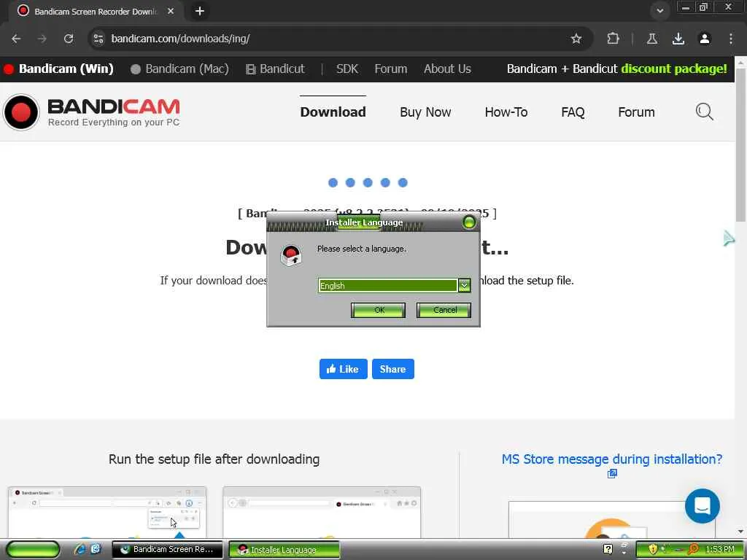Click the second quick launch icon
This screenshot has height=560, width=747.
pos(96,549)
